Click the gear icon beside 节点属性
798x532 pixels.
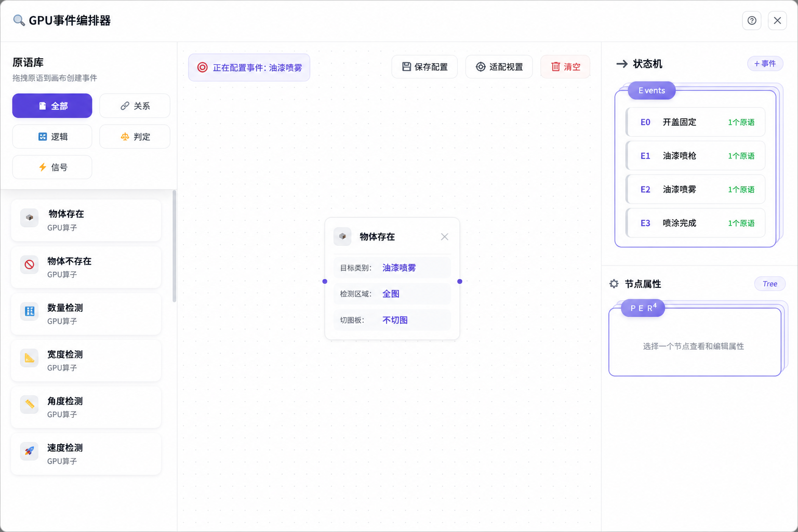click(614, 284)
